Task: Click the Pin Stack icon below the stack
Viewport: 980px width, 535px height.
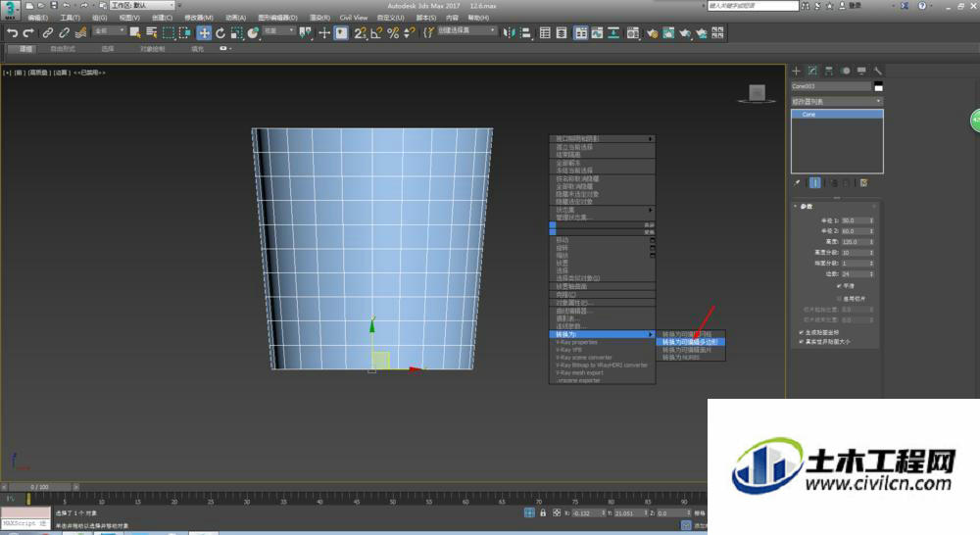Action: coord(797,183)
